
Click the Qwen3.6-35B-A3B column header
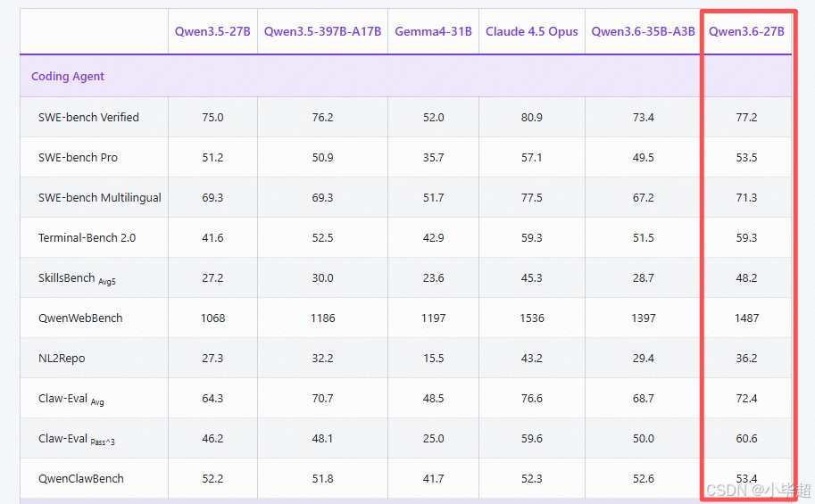(643, 32)
